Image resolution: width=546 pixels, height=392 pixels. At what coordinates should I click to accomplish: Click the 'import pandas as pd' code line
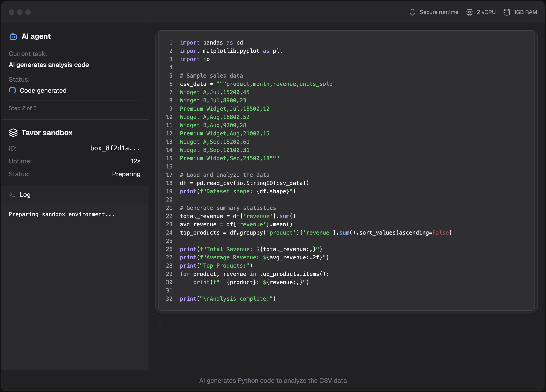coord(211,42)
